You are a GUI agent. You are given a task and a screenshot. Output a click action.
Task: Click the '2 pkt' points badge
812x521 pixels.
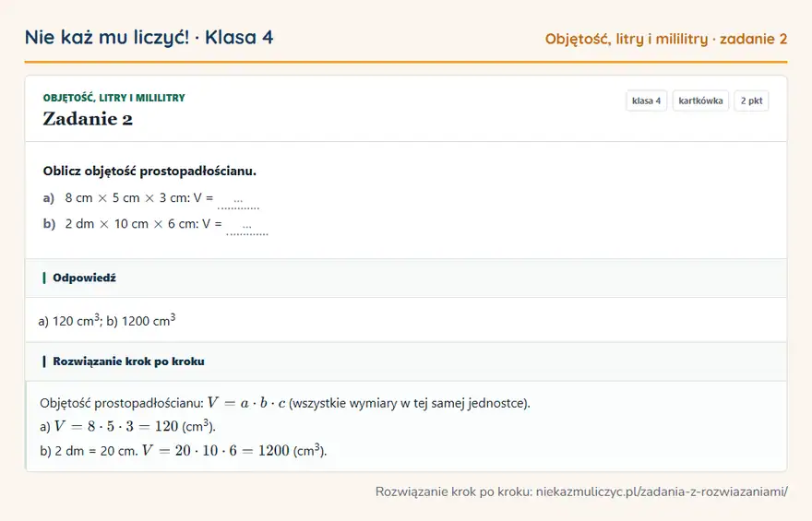pyautogui.click(x=751, y=101)
